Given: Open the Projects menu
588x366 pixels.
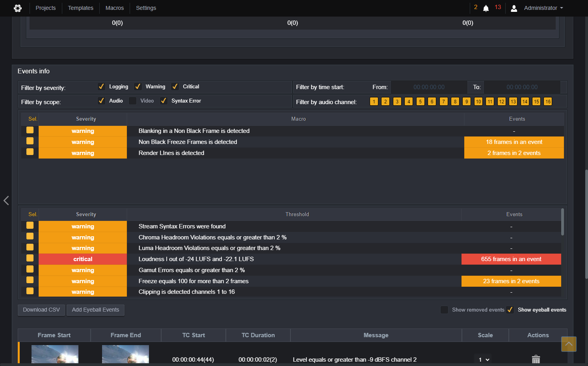Looking at the screenshot, I should (x=46, y=8).
